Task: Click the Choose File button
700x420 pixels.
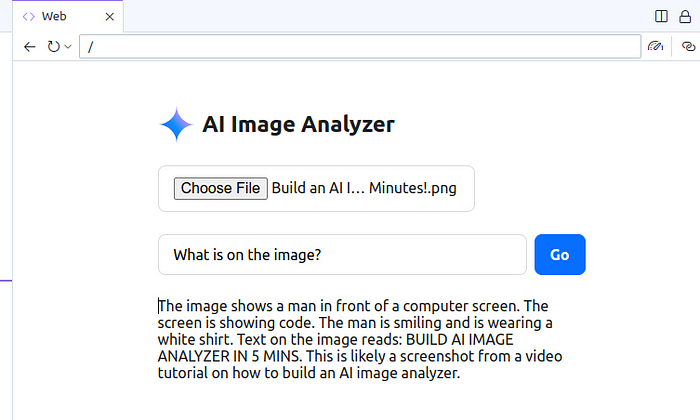Action: (221, 188)
